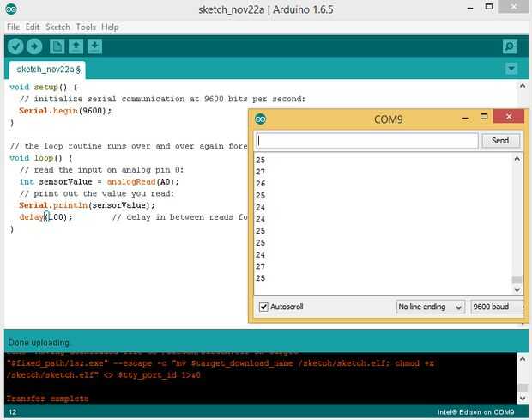This screenshot has width=532, height=420.
Task: Click line number 12 in status bar
Action: click(13, 412)
